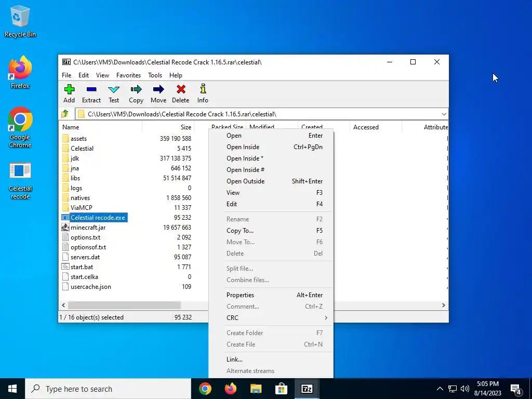Image resolution: width=532 pixels, height=399 pixels.
Task: Open Chrome from the taskbar
Action: click(205, 389)
